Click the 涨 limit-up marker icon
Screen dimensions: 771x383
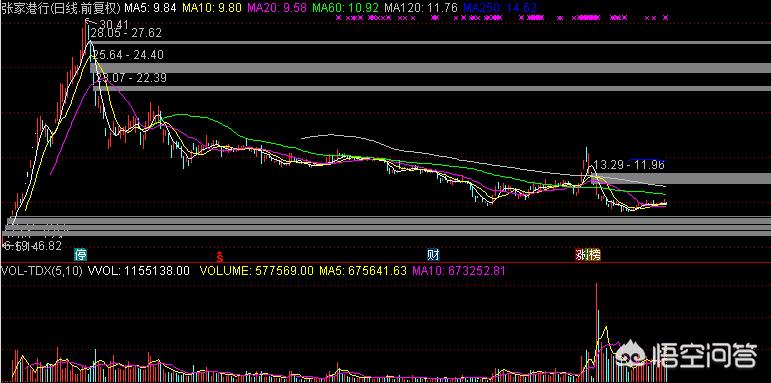(x=582, y=255)
